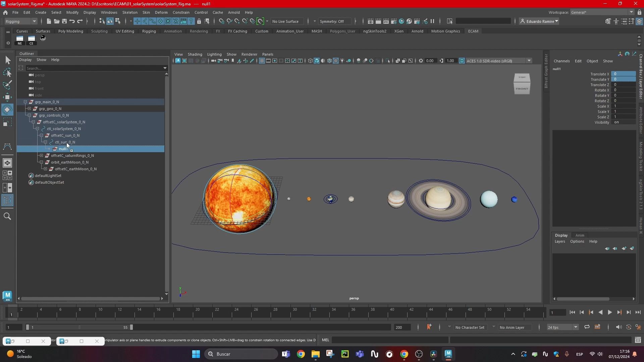This screenshot has height=362, width=644.
Task: Expand offsetC_saturnRings_0_N in Outliner
Action: click(41, 156)
